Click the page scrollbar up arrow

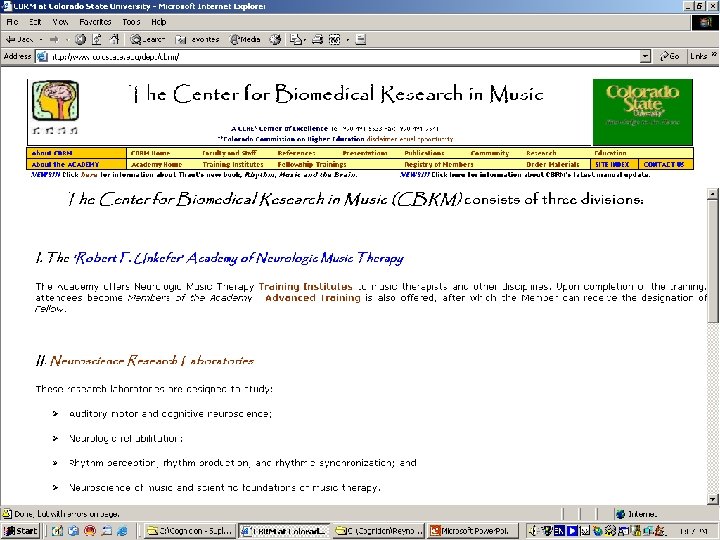point(712,194)
